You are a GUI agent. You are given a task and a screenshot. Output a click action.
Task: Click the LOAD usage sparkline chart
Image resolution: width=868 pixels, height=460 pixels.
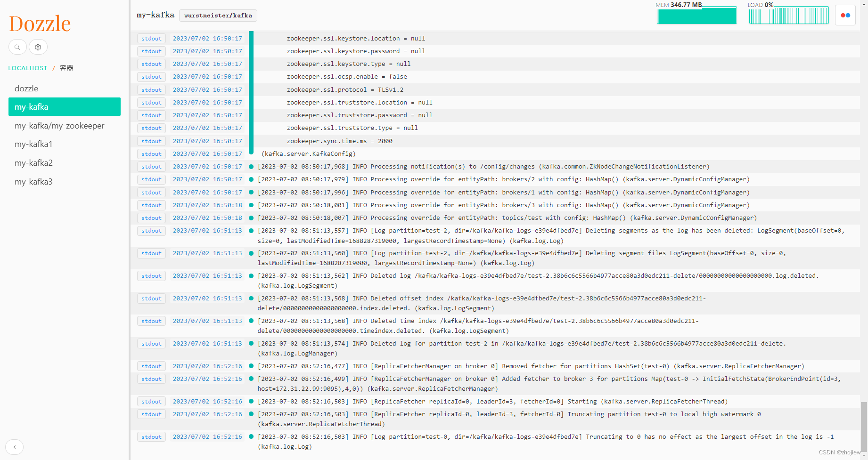click(x=789, y=16)
